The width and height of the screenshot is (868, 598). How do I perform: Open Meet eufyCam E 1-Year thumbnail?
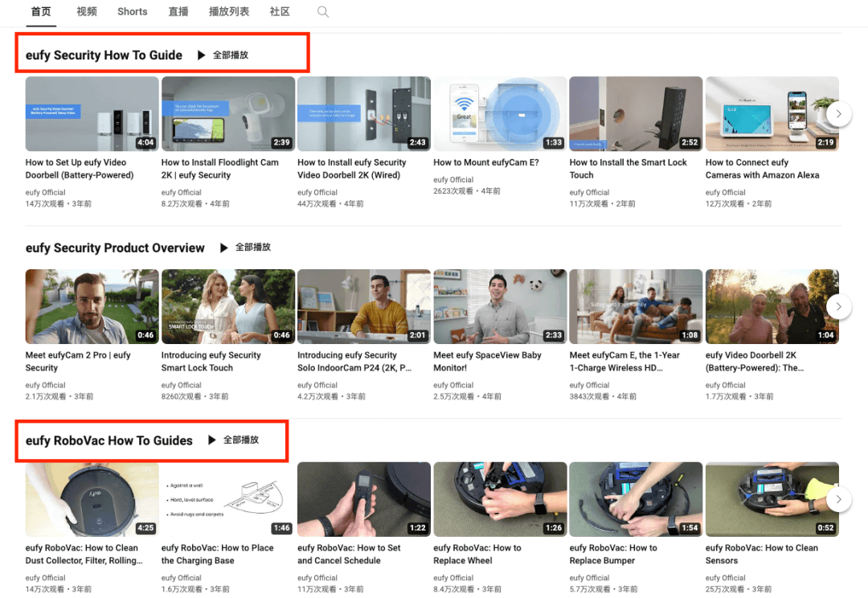pyautogui.click(x=636, y=306)
